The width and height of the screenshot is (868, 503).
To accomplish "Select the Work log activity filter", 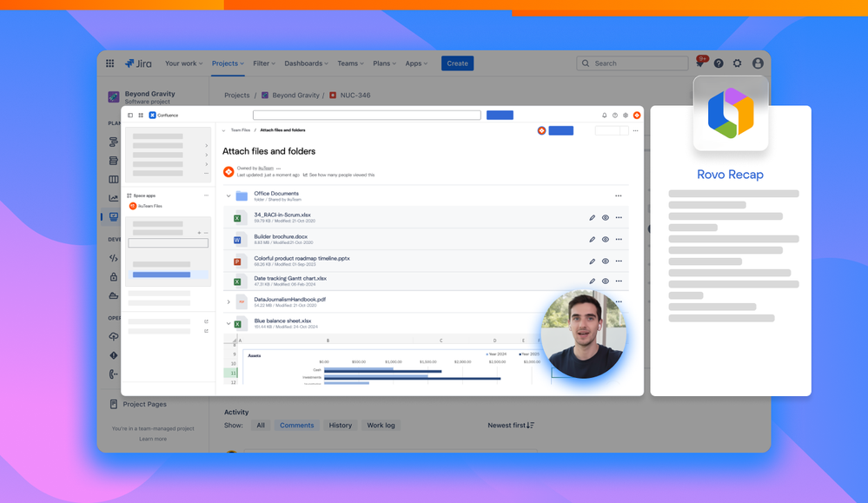I will coord(381,425).
